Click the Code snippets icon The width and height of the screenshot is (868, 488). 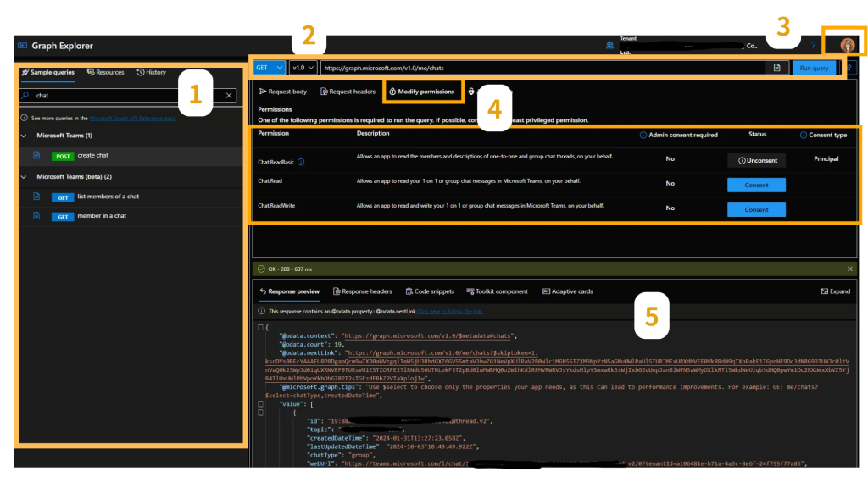click(409, 291)
